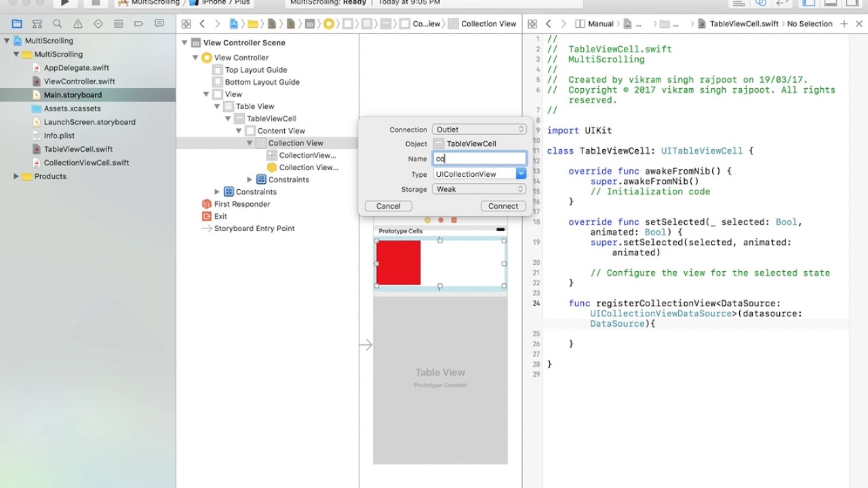Select ViewController.swift in navigator
The width and height of the screenshot is (868, 488).
click(x=79, y=81)
